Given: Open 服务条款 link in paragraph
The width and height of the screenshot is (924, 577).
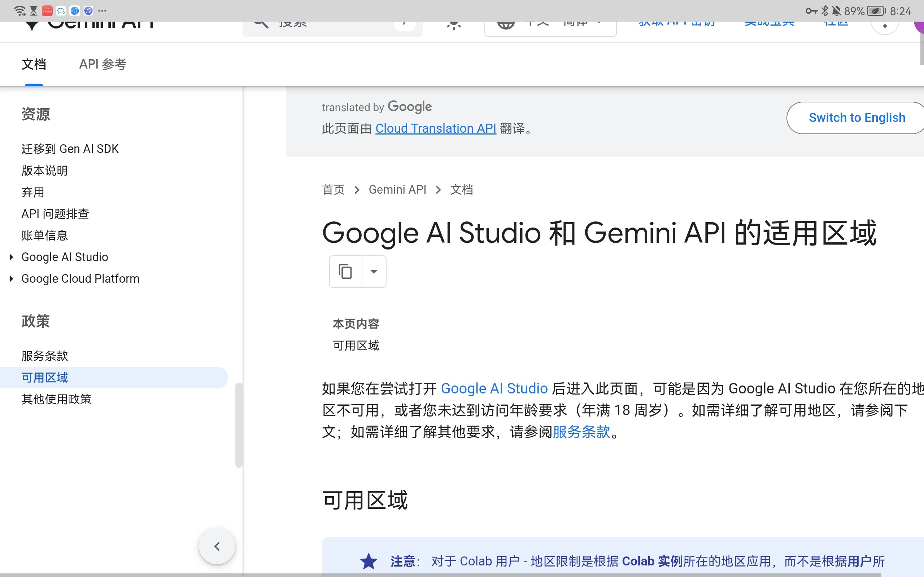Looking at the screenshot, I should [x=581, y=432].
